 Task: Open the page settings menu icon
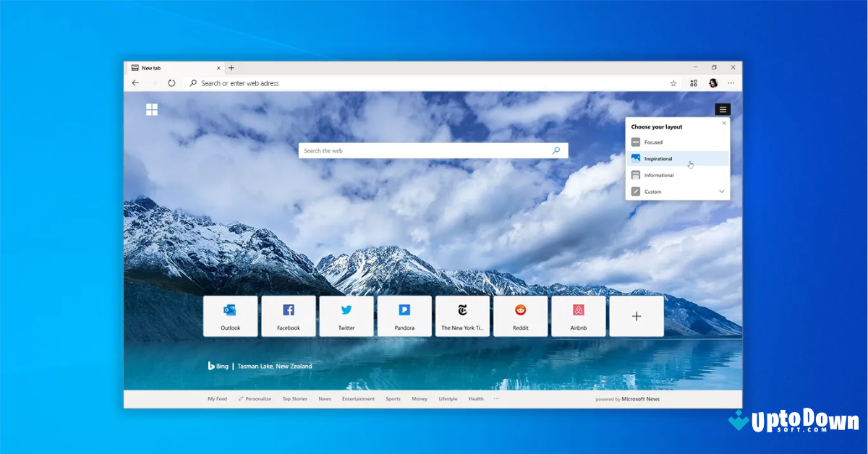tap(723, 109)
